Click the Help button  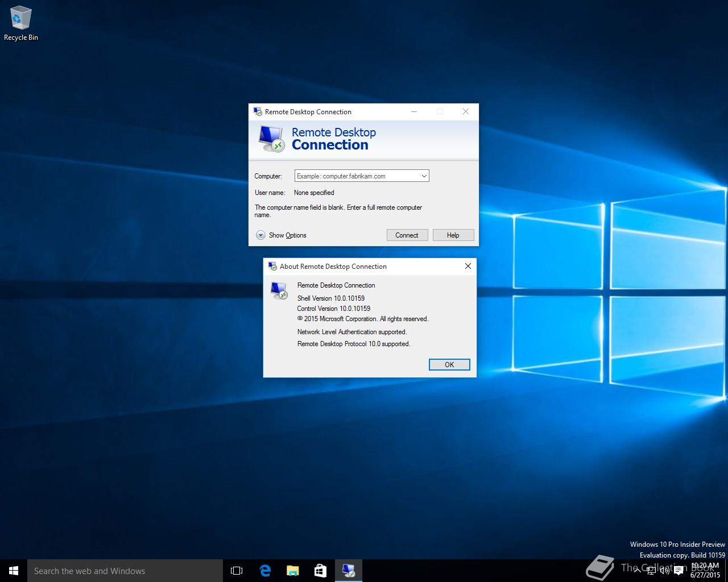tap(453, 235)
